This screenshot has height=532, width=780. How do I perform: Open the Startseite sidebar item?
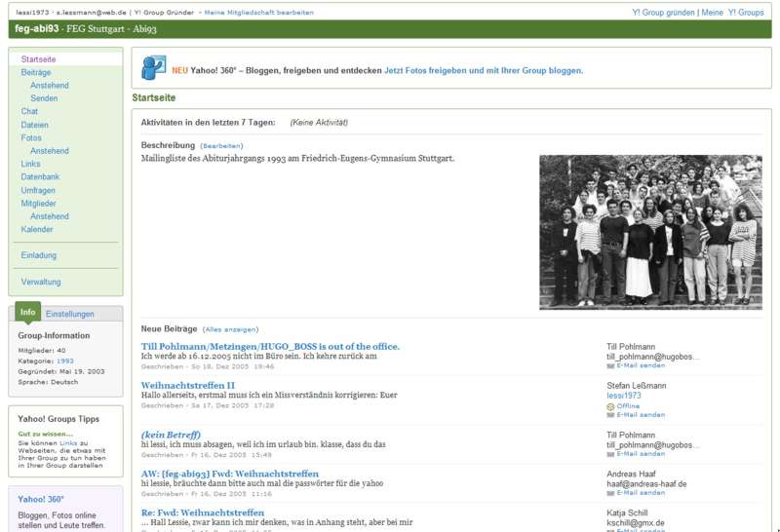pyautogui.click(x=38, y=59)
